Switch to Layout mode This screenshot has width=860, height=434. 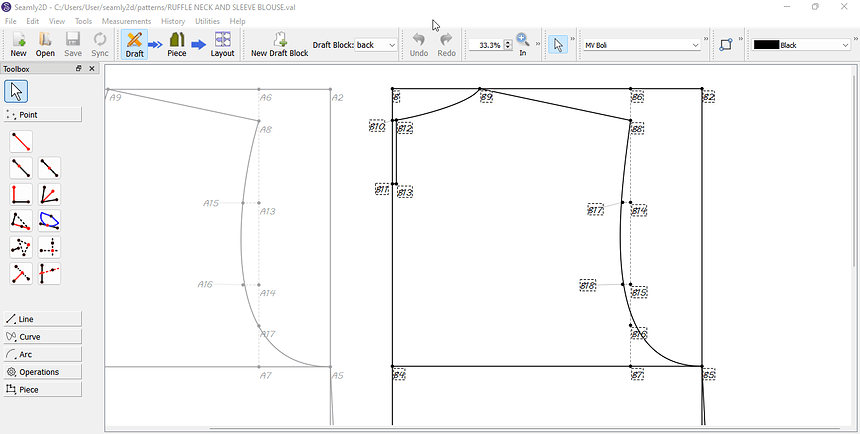click(x=222, y=44)
